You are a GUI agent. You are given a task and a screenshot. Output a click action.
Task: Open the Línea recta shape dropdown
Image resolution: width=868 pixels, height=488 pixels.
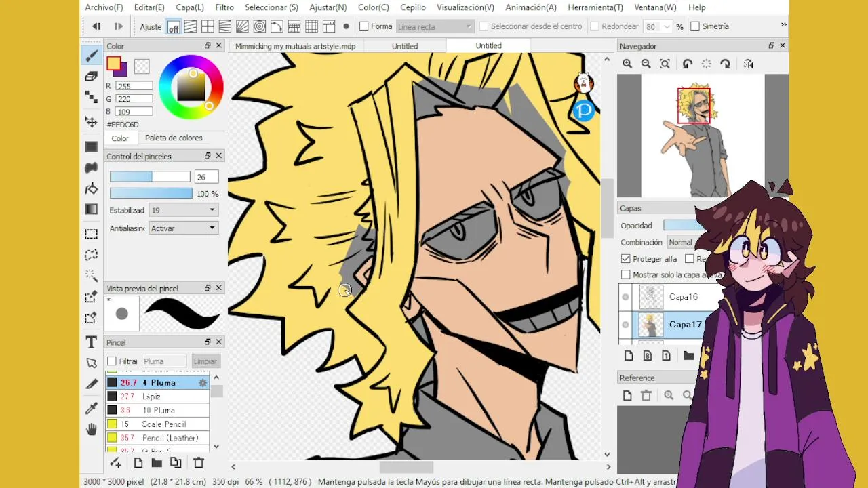click(434, 26)
